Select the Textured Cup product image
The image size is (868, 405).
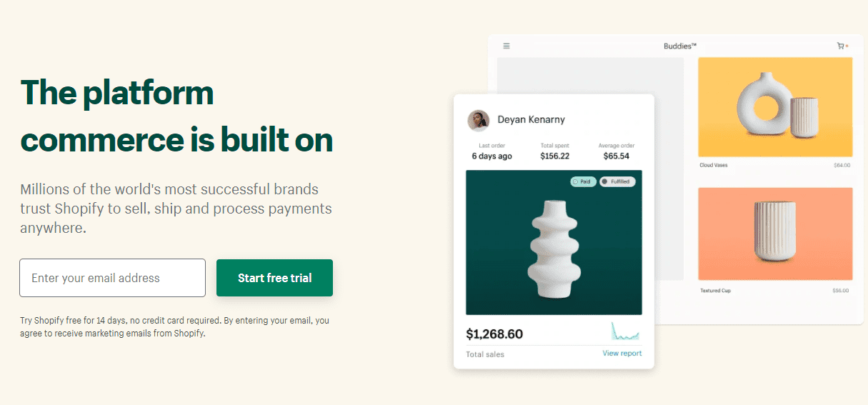click(x=775, y=234)
